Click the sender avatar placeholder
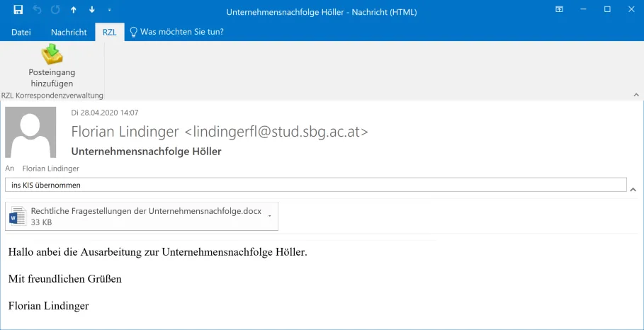Screen dimensions: 644x330 [30, 132]
